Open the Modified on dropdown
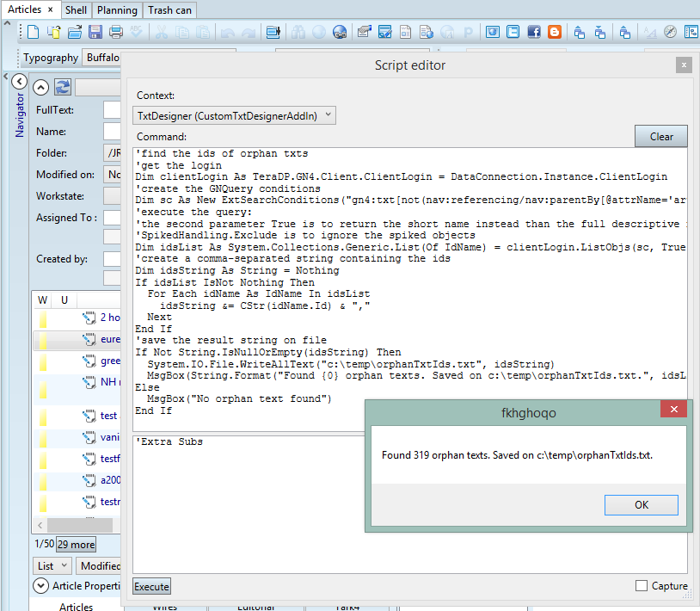This screenshot has height=611, width=700. click(x=112, y=175)
